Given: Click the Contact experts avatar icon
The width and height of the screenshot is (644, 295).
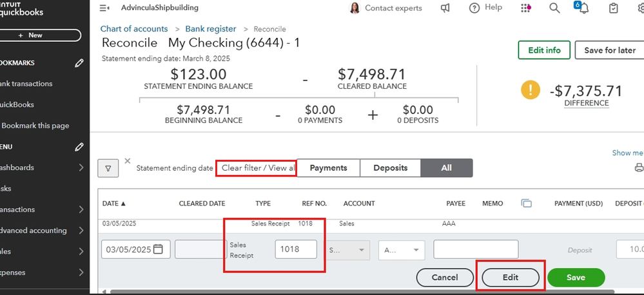Looking at the screenshot, I should point(355,8).
